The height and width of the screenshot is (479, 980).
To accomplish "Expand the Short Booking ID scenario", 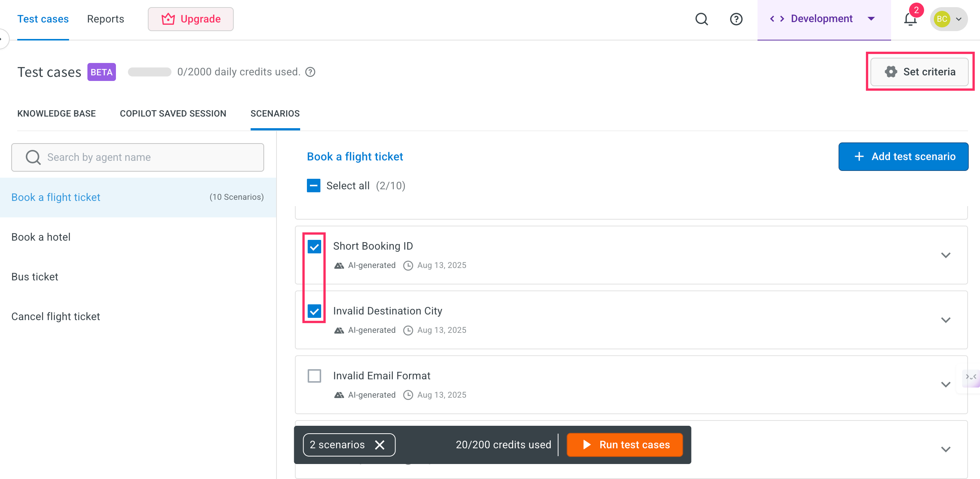I will 946,255.
